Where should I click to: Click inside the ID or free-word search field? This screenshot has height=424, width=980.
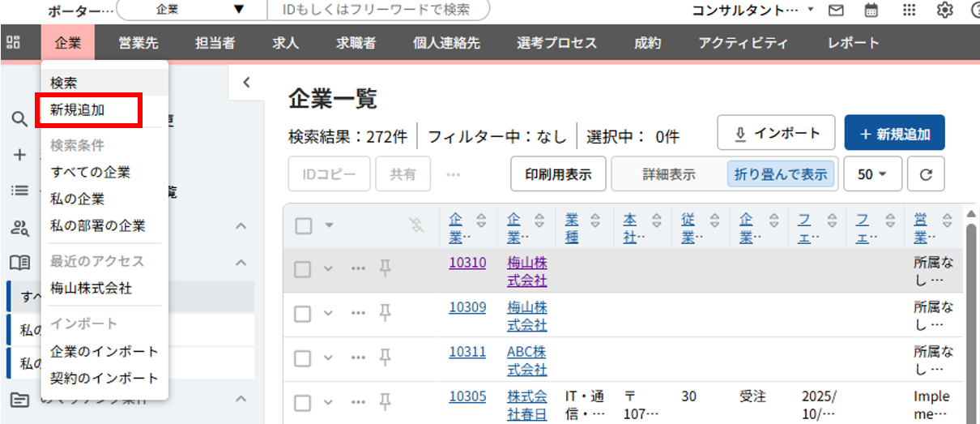(378, 10)
